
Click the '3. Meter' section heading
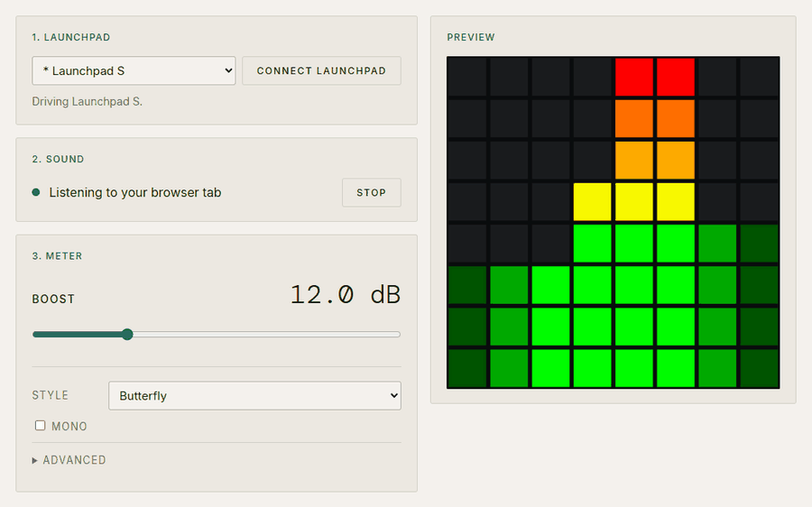(57, 256)
